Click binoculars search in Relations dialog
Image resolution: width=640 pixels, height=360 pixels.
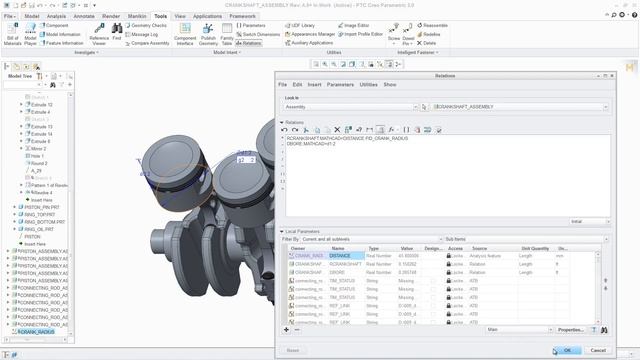point(604,330)
